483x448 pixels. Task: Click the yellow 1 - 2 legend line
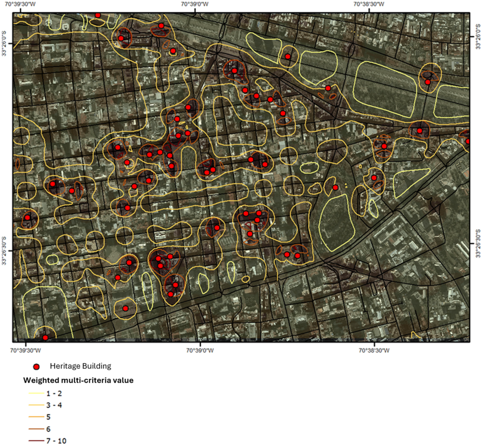36,393
